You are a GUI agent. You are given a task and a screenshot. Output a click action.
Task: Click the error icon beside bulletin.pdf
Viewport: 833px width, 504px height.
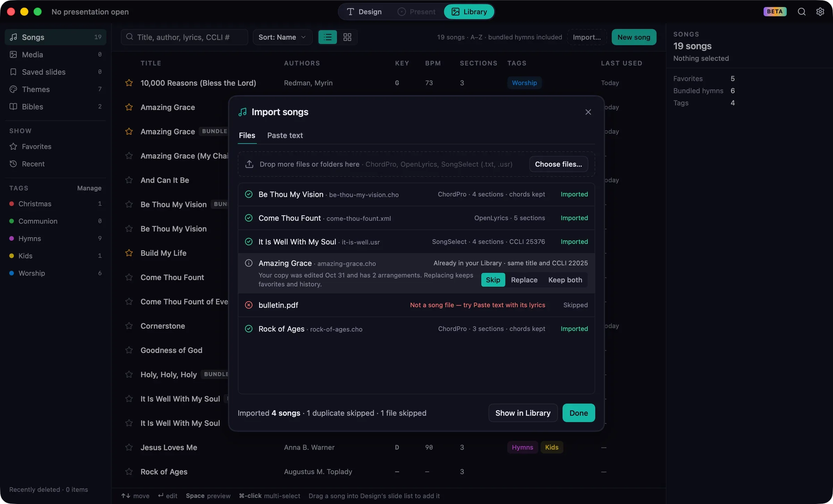click(249, 305)
